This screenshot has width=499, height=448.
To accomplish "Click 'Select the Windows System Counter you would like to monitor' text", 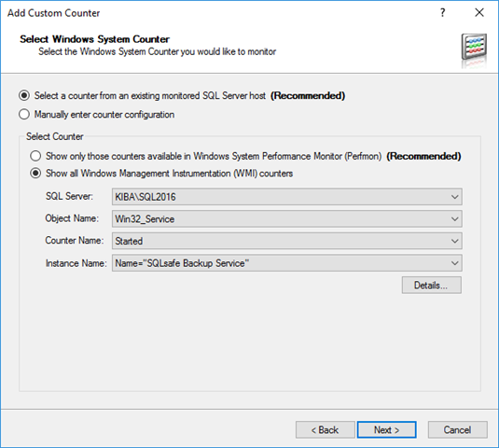I will click(158, 51).
